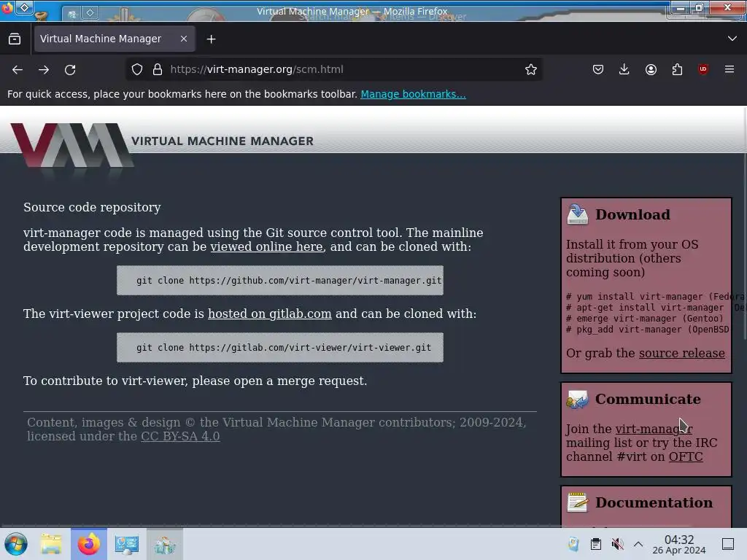Bookmark this page with the star
The image size is (747, 560).
click(x=531, y=69)
